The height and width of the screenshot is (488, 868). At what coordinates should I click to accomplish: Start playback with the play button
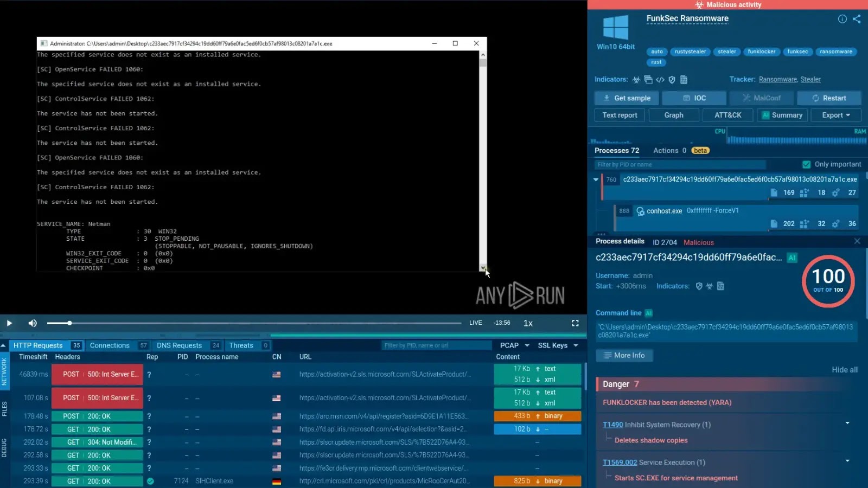coord(9,323)
